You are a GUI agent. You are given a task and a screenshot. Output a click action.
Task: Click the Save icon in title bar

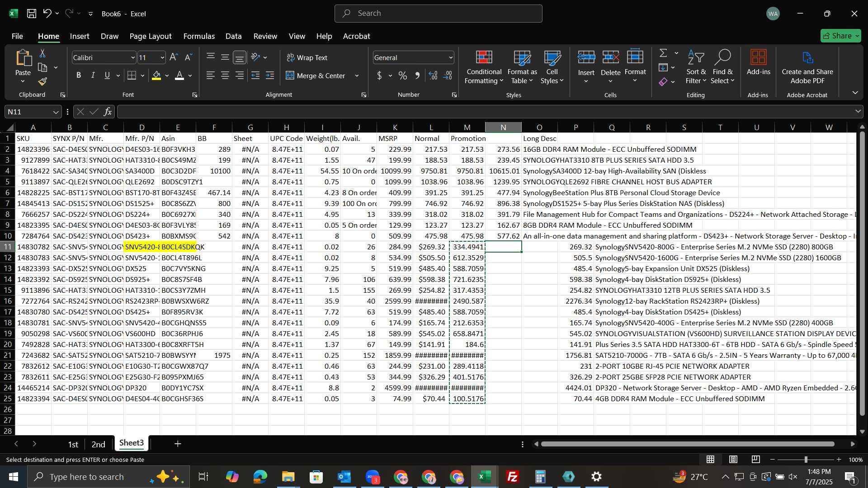(31, 14)
